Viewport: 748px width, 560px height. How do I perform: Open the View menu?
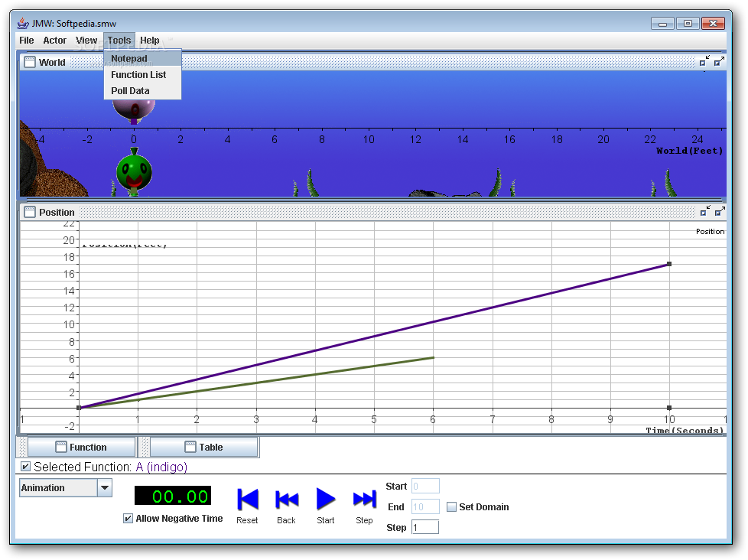86,41
